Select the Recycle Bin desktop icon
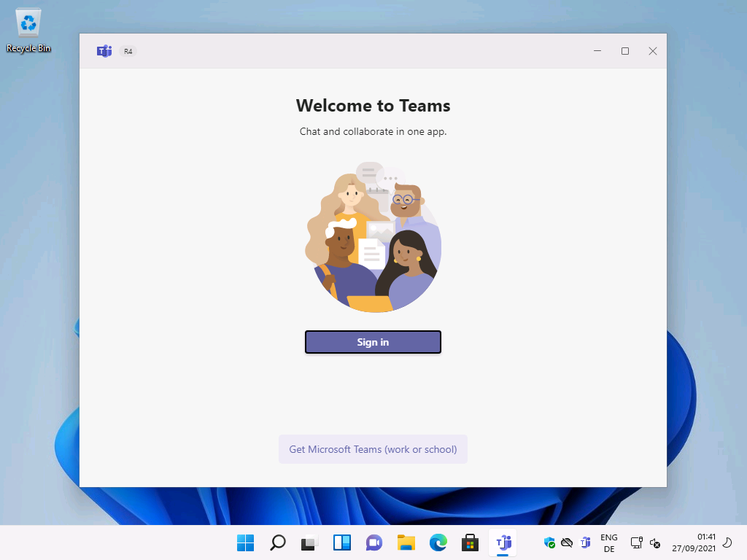Image resolution: width=747 pixels, height=560 pixels. pyautogui.click(x=28, y=30)
